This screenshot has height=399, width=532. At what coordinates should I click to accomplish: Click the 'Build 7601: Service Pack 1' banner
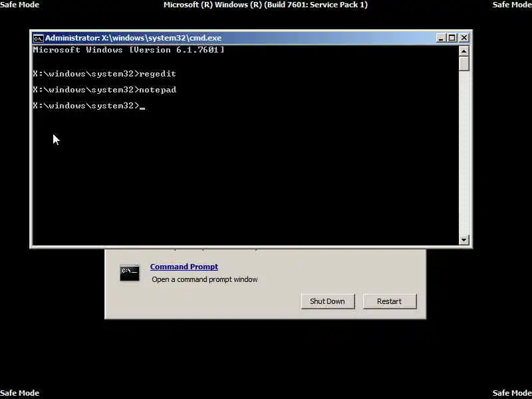(265, 5)
